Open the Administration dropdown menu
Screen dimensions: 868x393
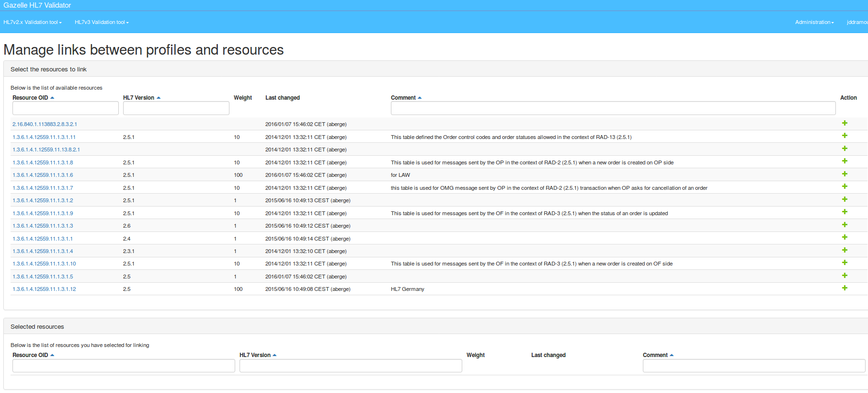tap(814, 22)
